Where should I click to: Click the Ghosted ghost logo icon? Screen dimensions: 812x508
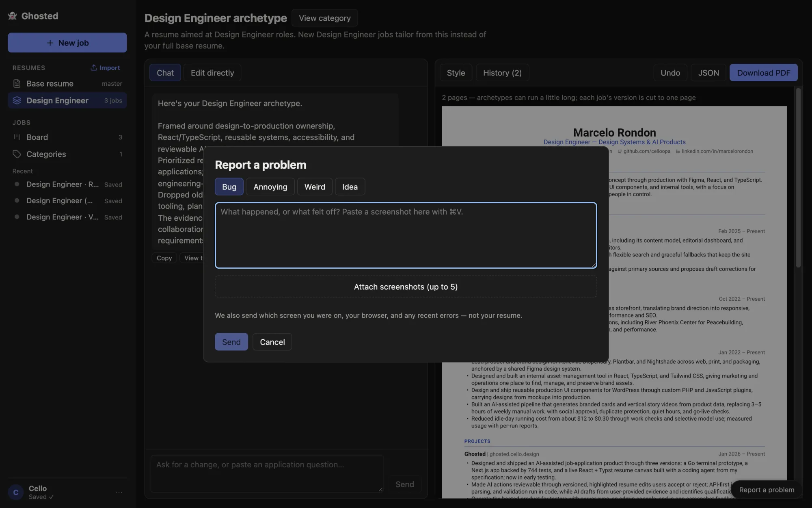coord(12,16)
